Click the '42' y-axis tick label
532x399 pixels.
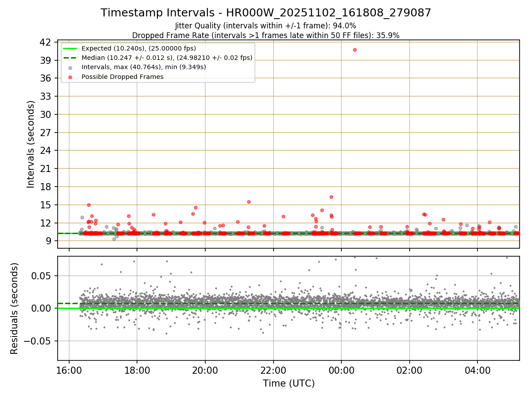45,42
